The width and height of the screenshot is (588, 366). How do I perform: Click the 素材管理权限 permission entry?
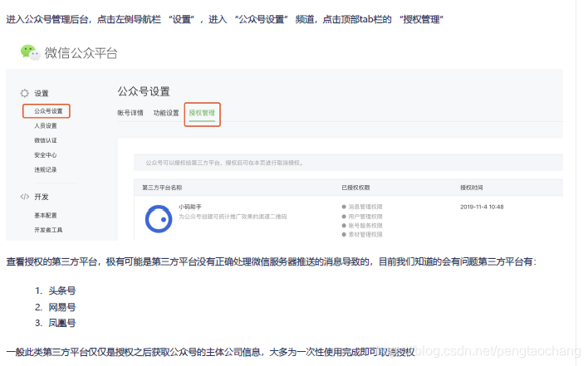(362, 235)
